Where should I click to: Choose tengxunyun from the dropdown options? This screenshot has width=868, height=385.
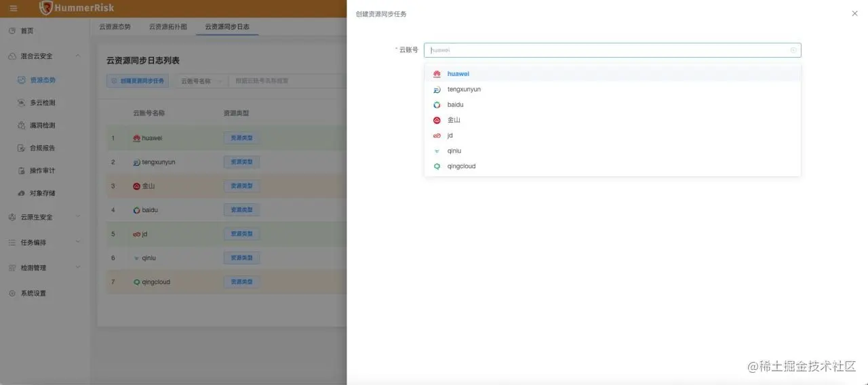click(x=612, y=89)
